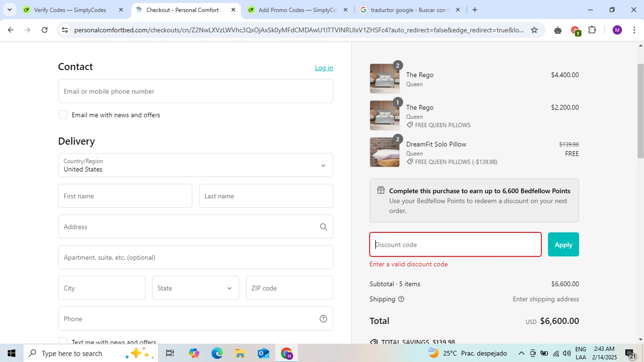Viewport: 644px width, 362px height.
Task: Close the Add Promo Codes tab
Action: pyautogui.click(x=346, y=10)
